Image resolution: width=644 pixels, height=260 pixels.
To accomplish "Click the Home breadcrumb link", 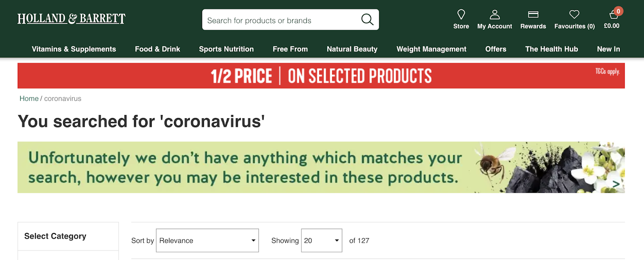I will pos(29,99).
